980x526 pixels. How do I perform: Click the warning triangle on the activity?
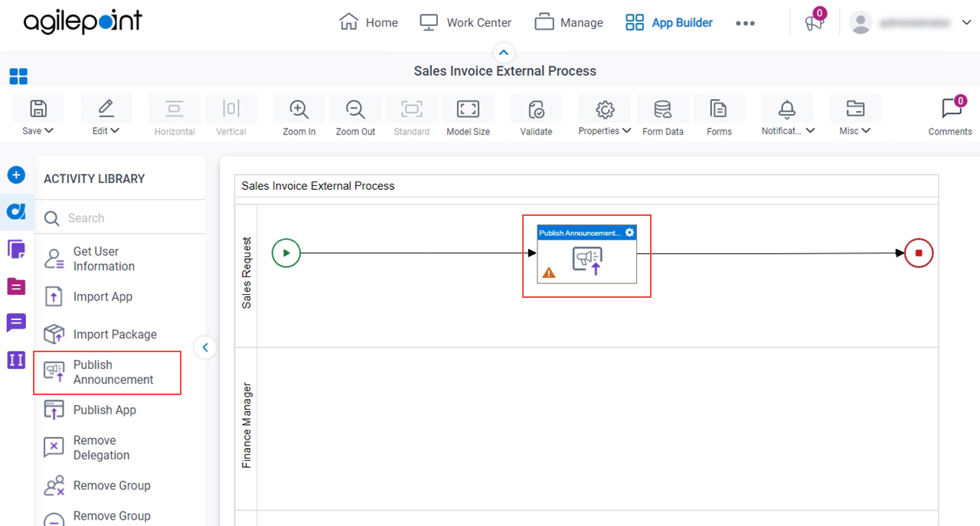point(549,272)
